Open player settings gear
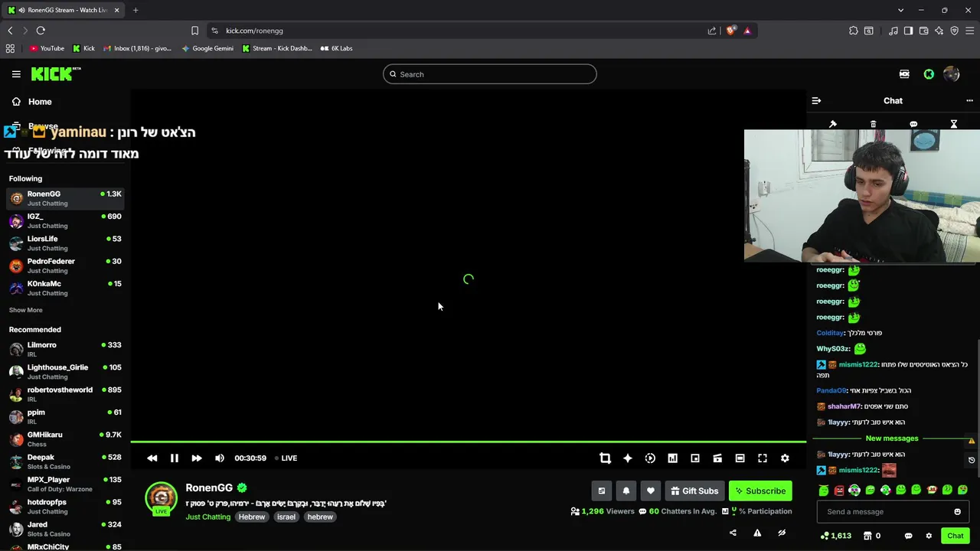This screenshot has width=980, height=551. pos(785,458)
